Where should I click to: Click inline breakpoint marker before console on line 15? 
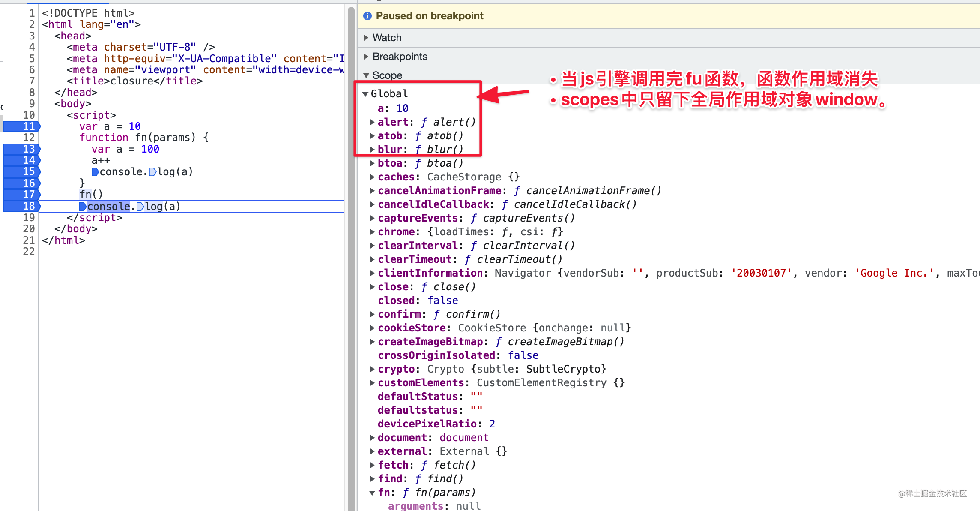click(95, 172)
